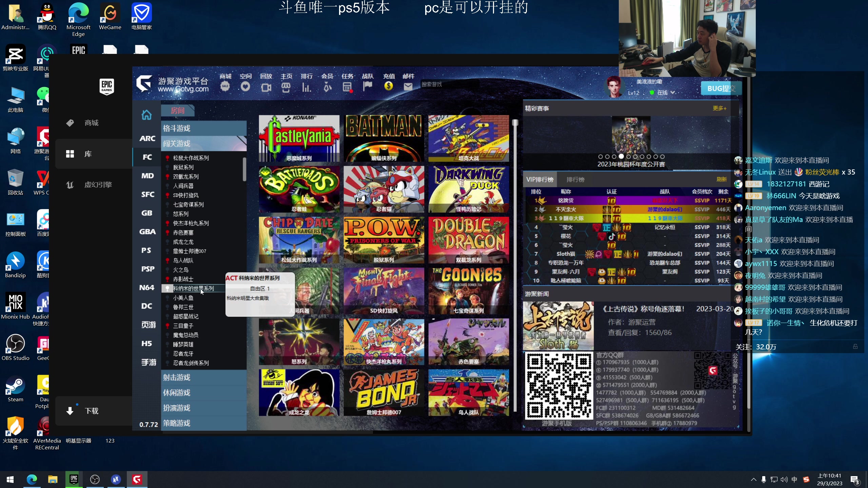Image resolution: width=868 pixels, height=488 pixels.
Task: Select 小美人鱼 in the game list
Action: click(183, 298)
